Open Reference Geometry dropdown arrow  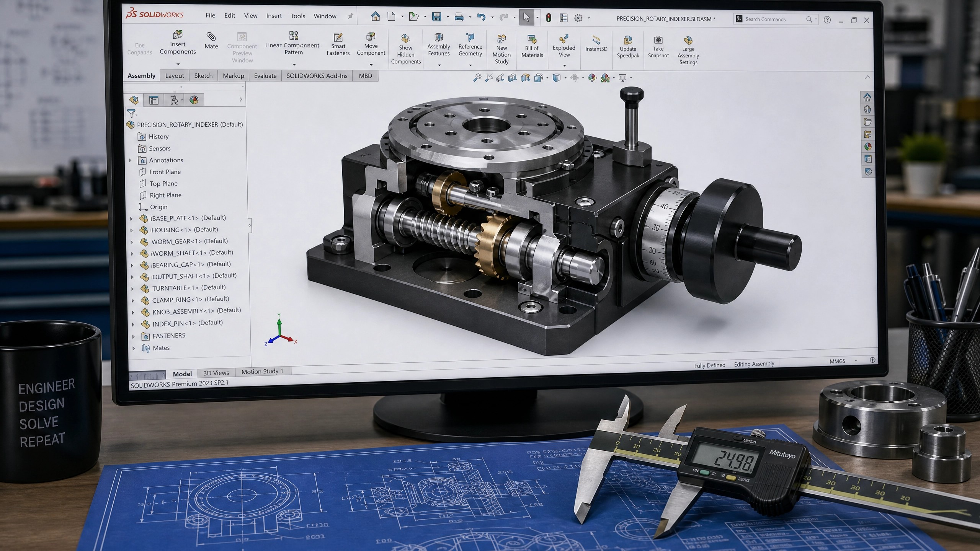(x=470, y=65)
